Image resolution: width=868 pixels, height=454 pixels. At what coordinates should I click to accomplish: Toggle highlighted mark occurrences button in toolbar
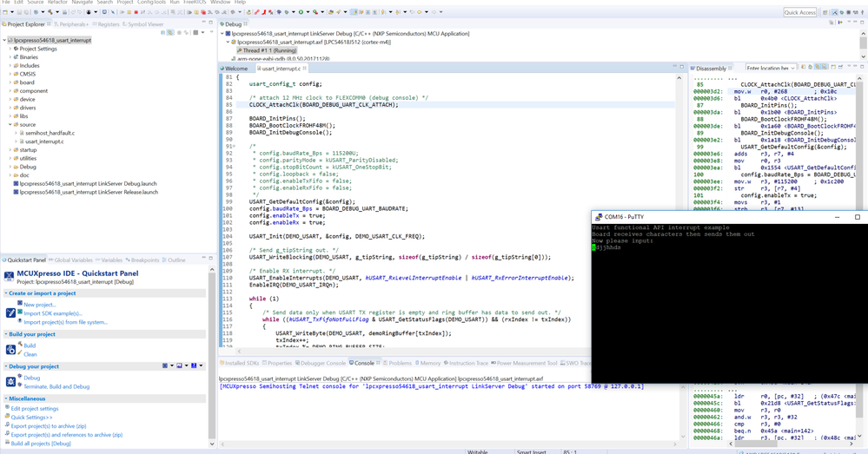(x=354, y=11)
